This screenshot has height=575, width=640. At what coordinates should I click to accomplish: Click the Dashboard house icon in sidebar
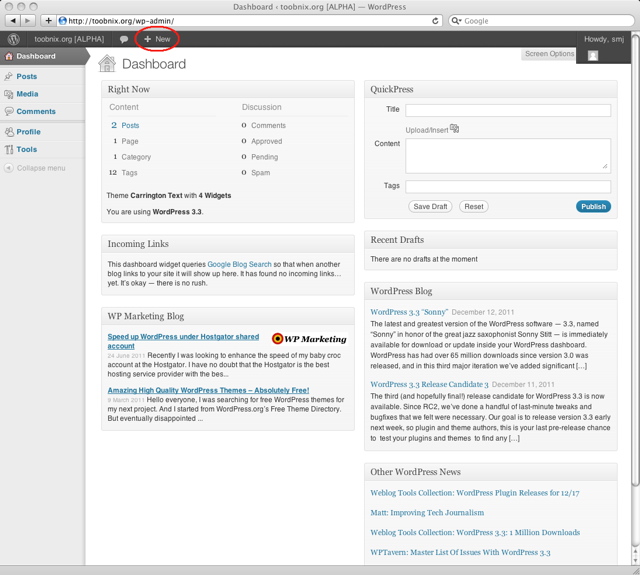[x=9, y=56]
